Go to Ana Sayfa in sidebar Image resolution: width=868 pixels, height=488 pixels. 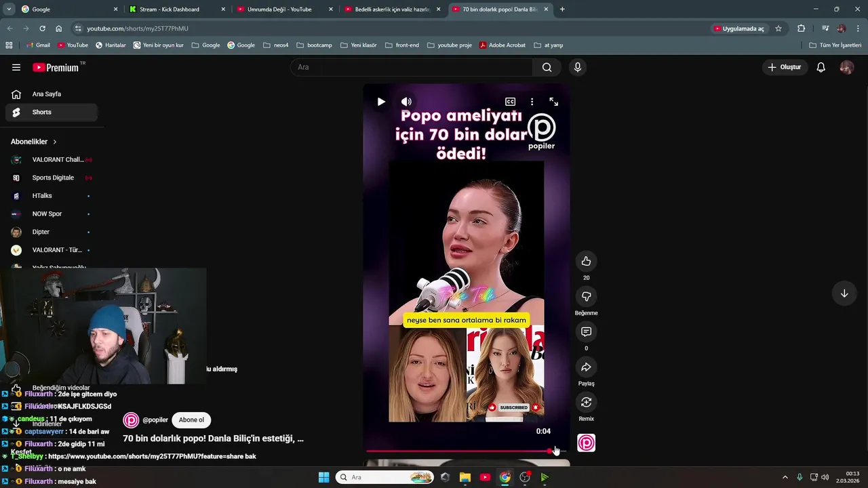click(52, 94)
